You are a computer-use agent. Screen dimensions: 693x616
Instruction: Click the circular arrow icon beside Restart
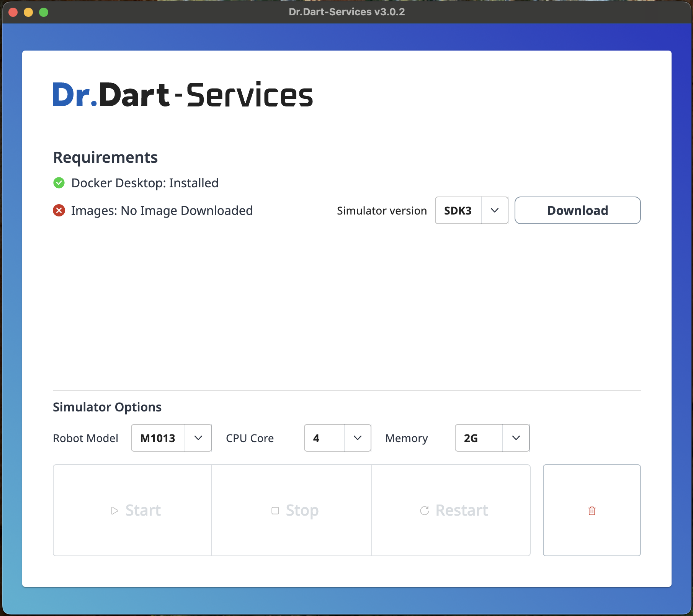[424, 511]
